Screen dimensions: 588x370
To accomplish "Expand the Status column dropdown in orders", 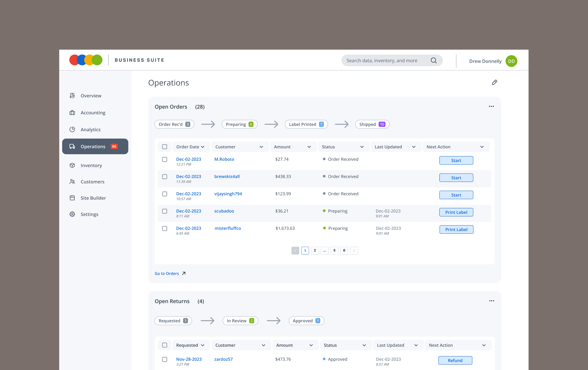I will point(362,147).
